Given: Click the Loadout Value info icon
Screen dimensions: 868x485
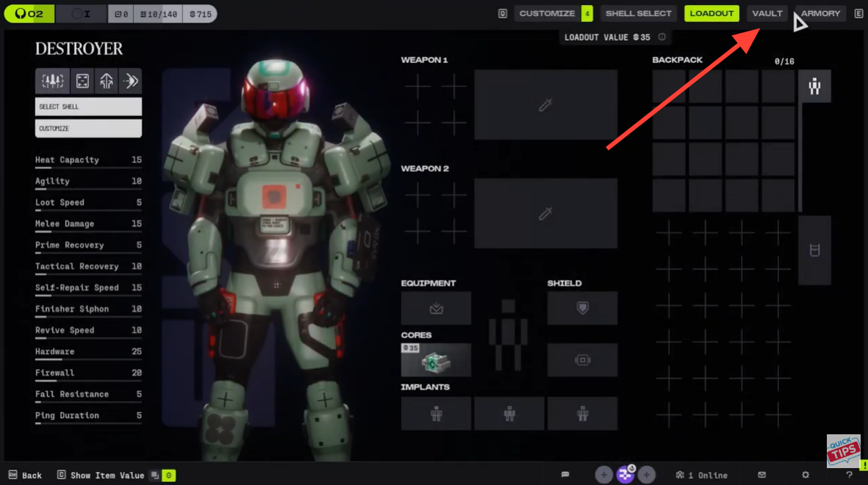Looking at the screenshot, I should pos(662,37).
